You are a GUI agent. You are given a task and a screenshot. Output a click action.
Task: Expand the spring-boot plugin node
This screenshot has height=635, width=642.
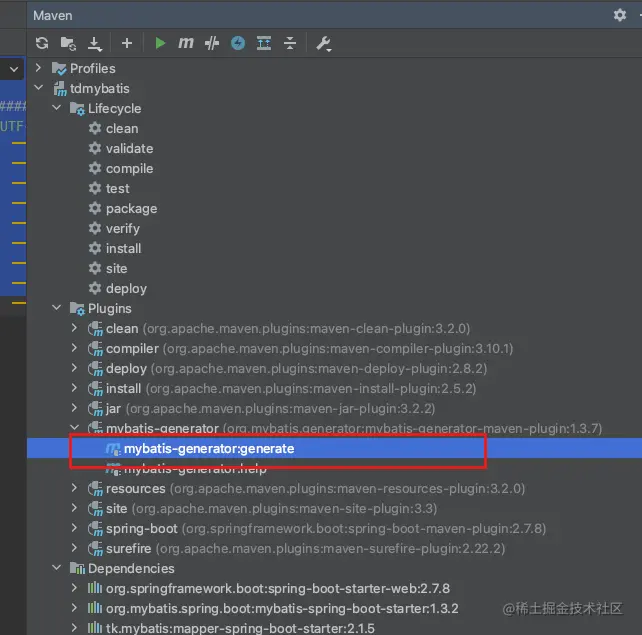[x=74, y=527]
